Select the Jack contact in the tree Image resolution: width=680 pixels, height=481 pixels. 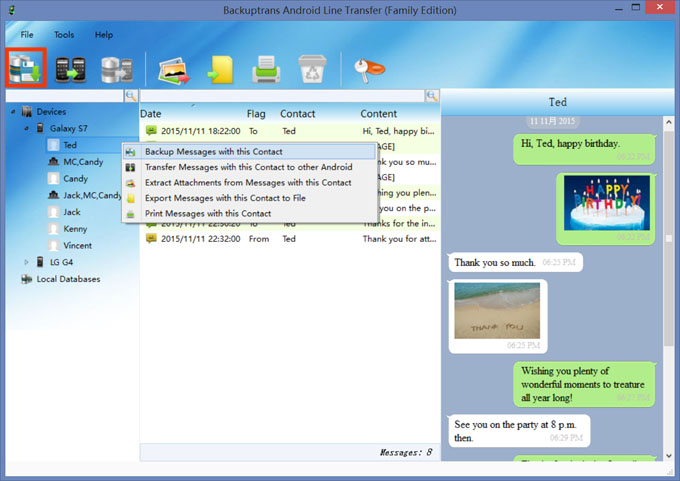tap(72, 212)
